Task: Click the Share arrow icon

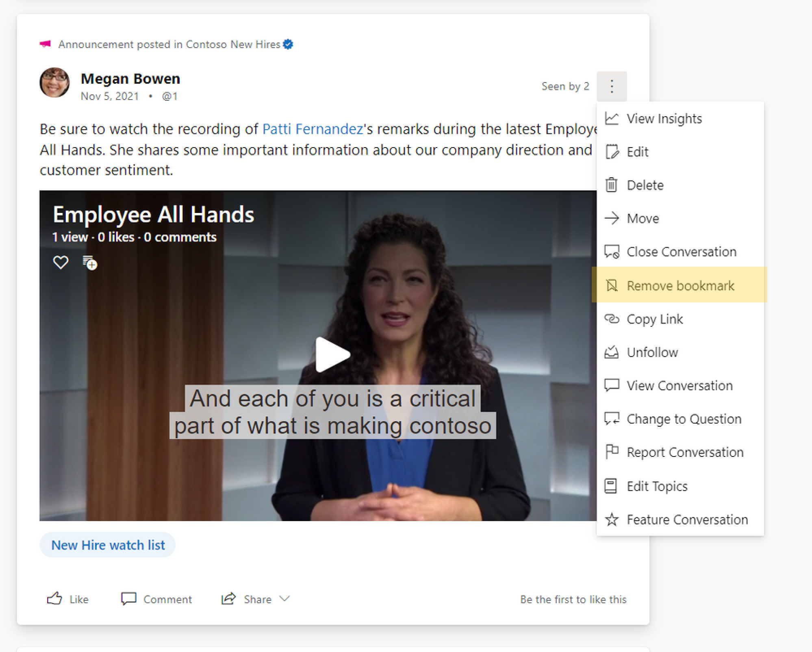Action: (228, 598)
